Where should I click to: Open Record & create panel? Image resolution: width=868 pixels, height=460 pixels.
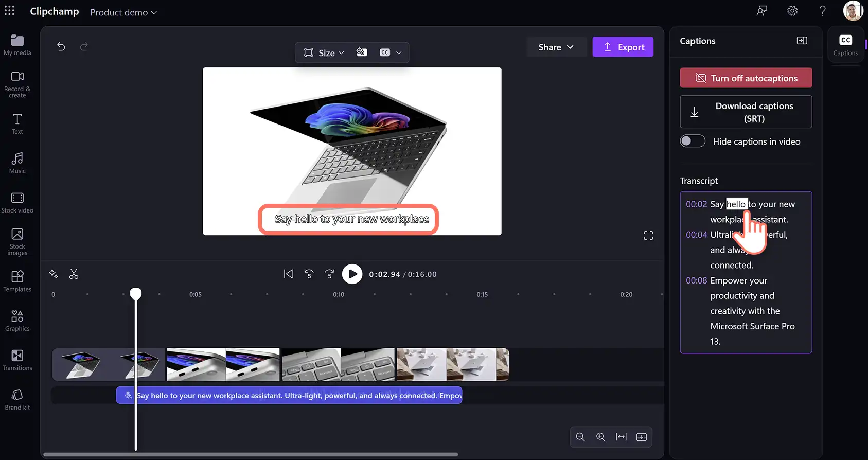coord(17,84)
